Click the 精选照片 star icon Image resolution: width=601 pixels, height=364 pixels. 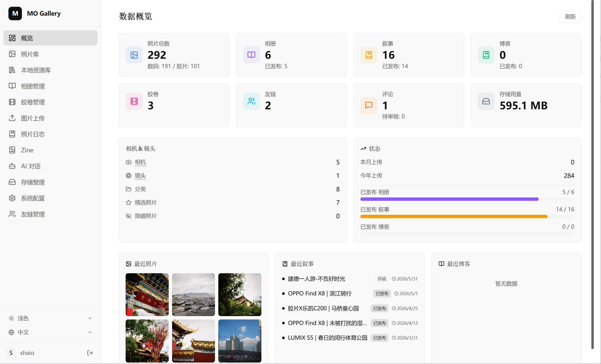click(x=128, y=203)
